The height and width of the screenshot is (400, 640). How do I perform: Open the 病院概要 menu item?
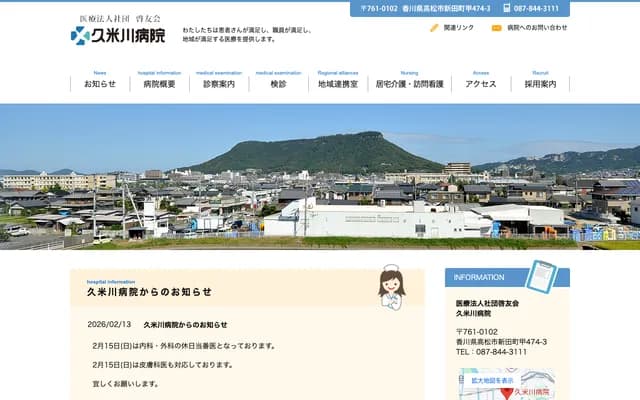(x=160, y=84)
